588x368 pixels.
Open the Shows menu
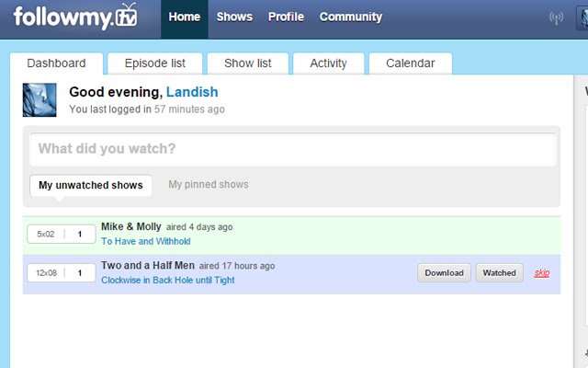click(234, 17)
